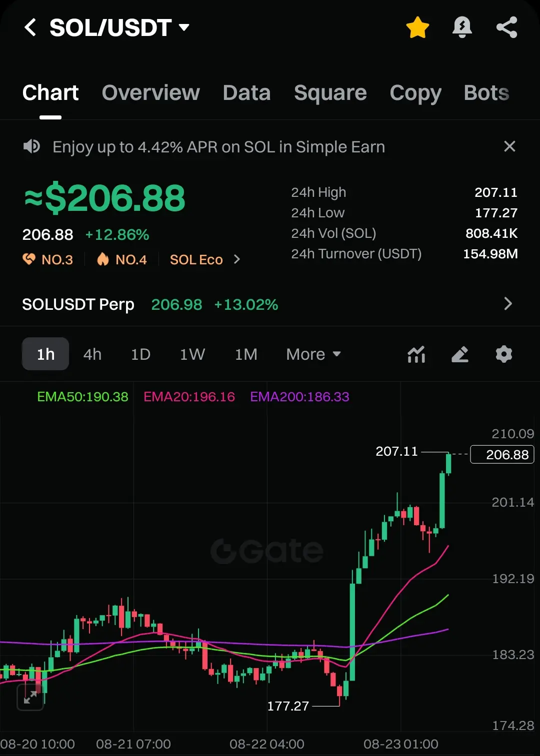540x756 pixels.
Task: Tap the large ≈$206.88 price
Action: pos(104,198)
